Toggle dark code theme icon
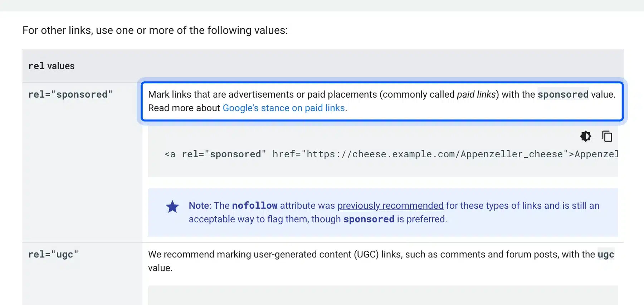The width and height of the screenshot is (644, 305). [586, 136]
